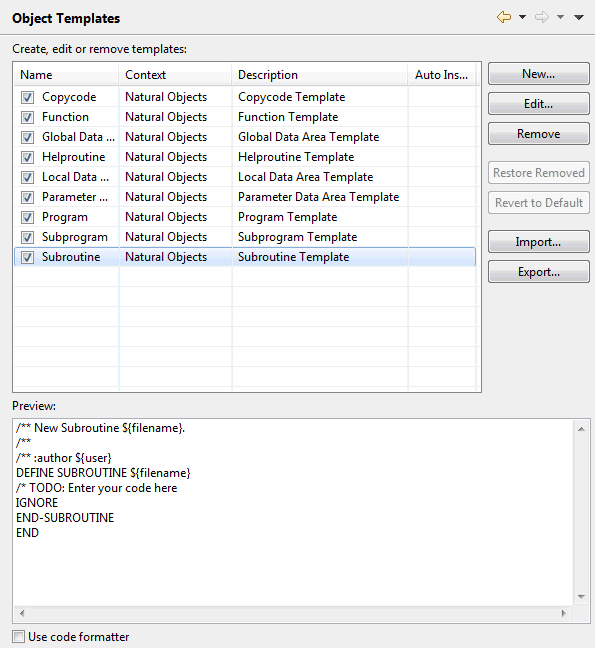Click the Copycode Template description cell
595x648 pixels.
[x=292, y=97]
